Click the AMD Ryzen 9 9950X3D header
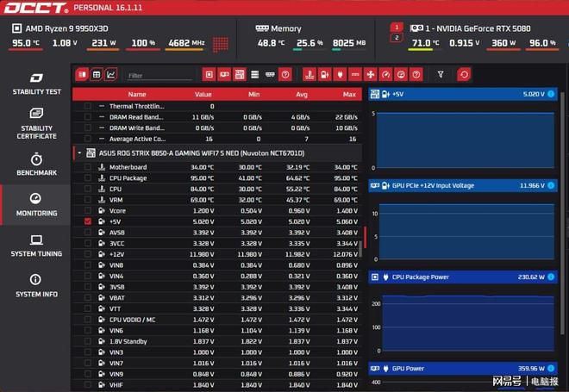 coord(60,28)
